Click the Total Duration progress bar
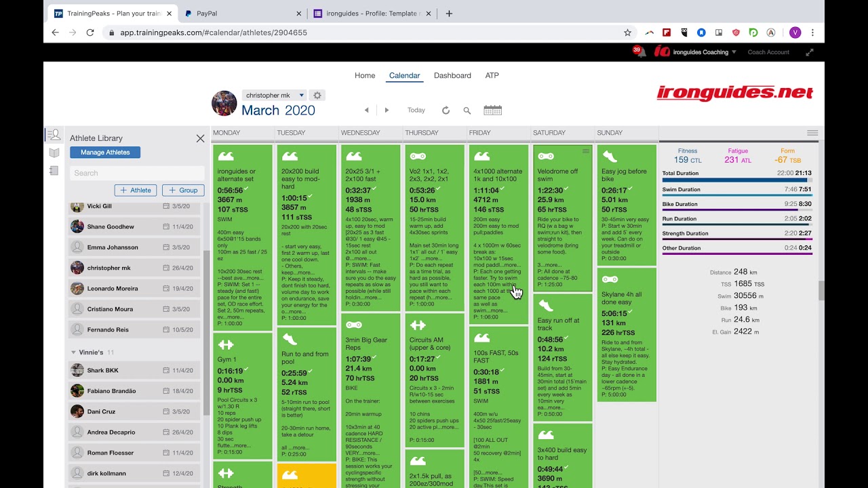The width and height of the screenshot is (868, 488). click(737, 180)
